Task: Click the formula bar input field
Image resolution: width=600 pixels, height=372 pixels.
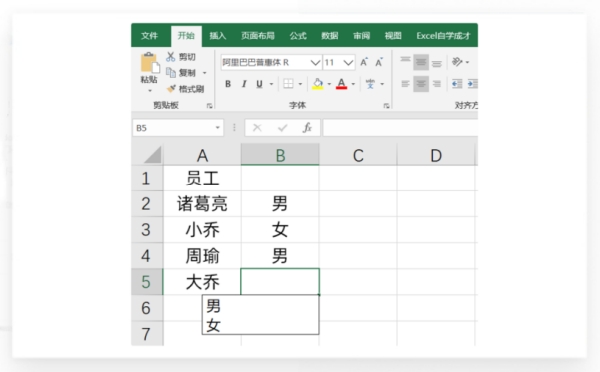Action: (x=400, y=128)
